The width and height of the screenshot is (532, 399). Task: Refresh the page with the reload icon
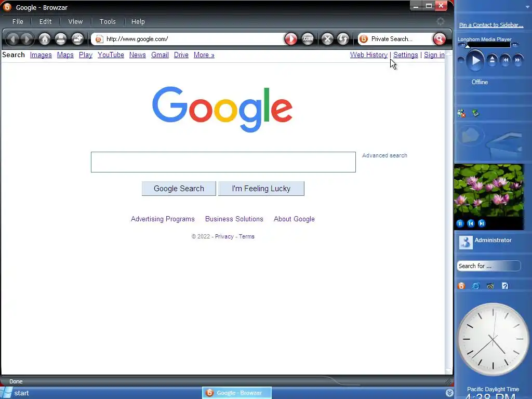point(343,39)
